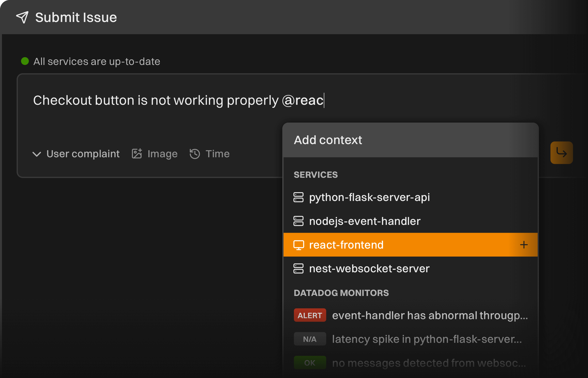The width and height of the screenshot is (588, 378).
Task: Click the paper plane Submit Issue icon
Action: pyautogui.click(x=22, y=17)
